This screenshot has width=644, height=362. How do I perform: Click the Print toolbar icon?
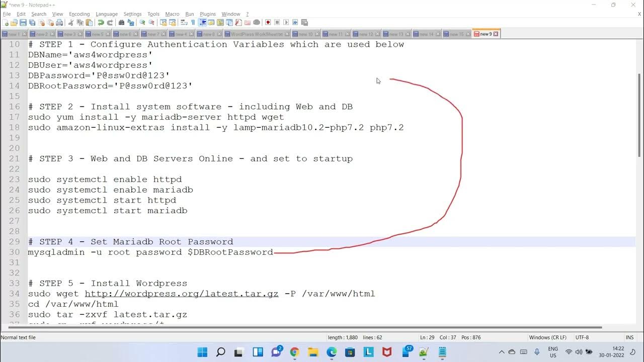[x=59, y=23]
